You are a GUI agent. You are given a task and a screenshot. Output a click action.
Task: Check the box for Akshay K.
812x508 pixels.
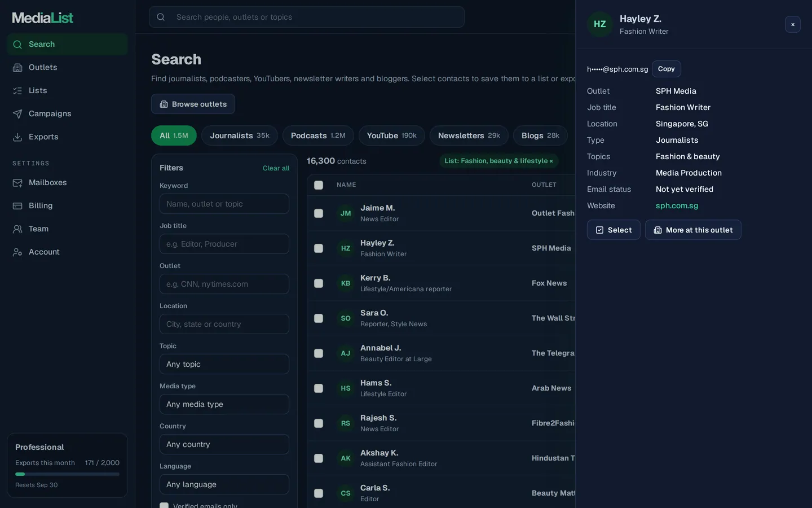pyautogui.click(x=319, y=458)
